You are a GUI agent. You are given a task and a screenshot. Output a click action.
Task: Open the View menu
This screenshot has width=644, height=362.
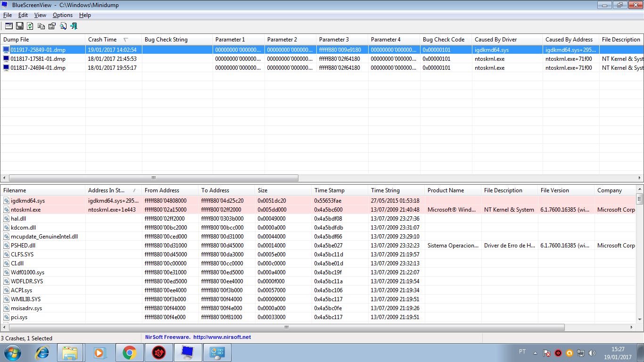[40, 15]
